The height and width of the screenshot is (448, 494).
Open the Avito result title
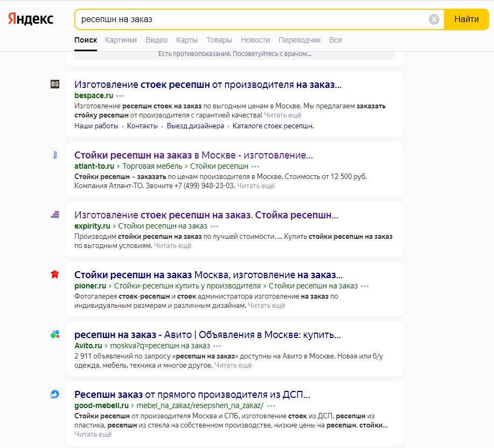pyautogui.click(x=207, y=335)
